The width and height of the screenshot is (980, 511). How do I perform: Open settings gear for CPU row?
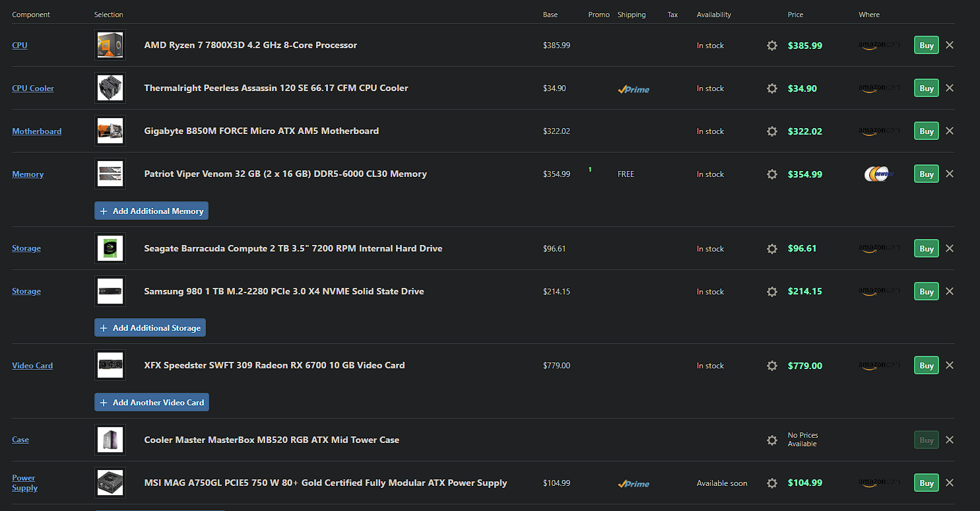[772, 46]
